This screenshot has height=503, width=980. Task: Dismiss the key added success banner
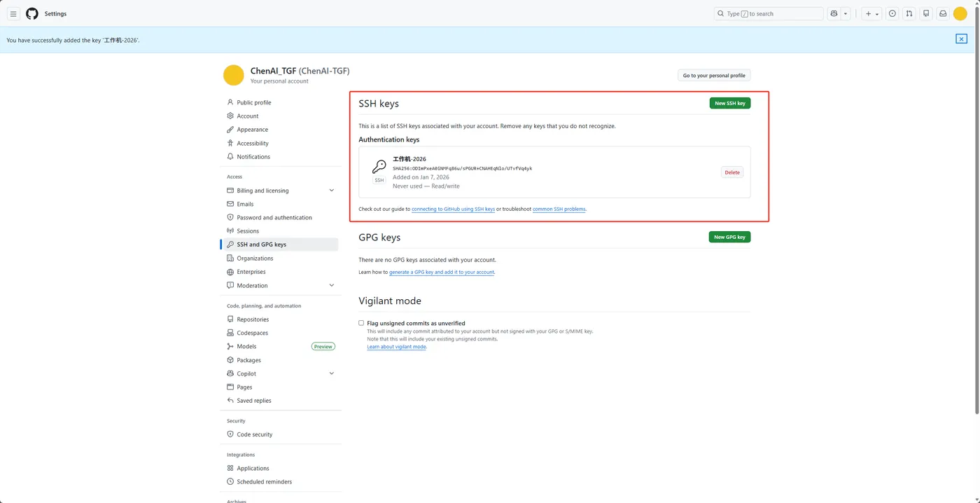(x=961, y=39)
